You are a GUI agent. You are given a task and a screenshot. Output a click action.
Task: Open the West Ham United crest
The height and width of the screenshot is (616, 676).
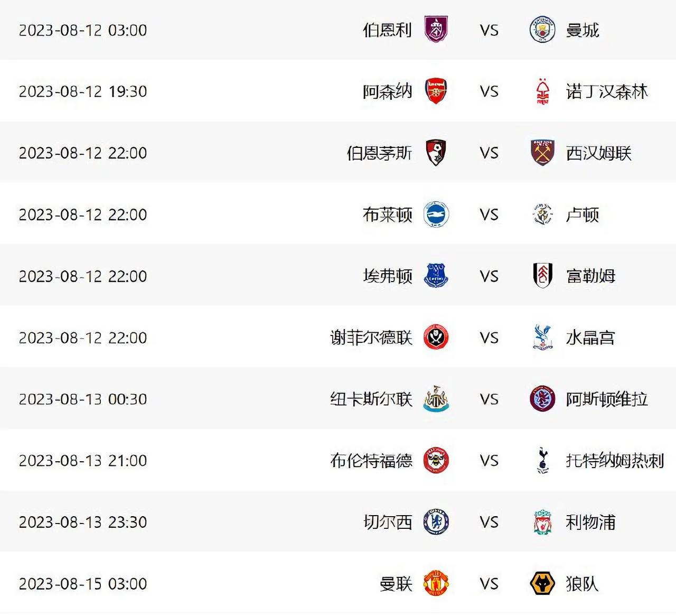pos(542,153)
